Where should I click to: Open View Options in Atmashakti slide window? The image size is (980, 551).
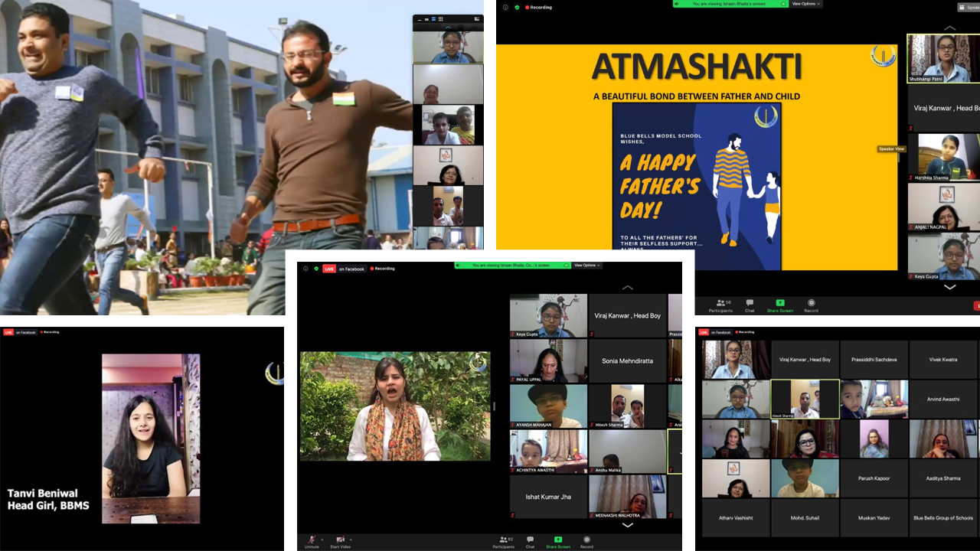[x=805, y=4]
